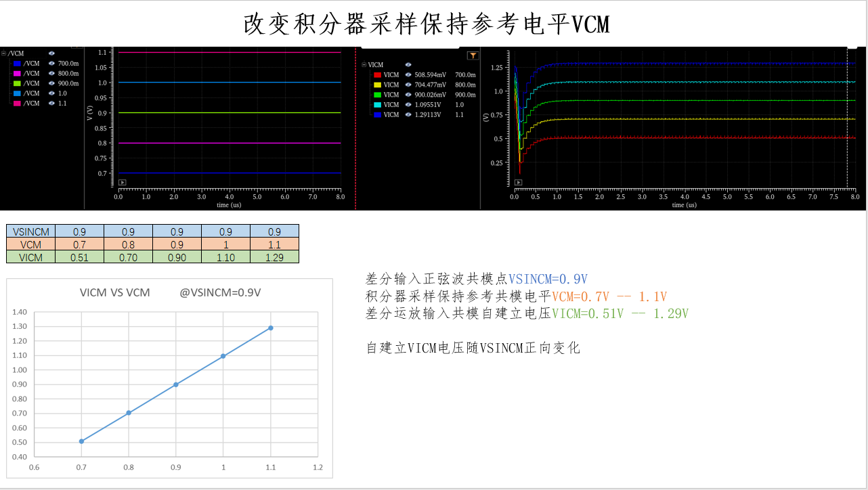Click VCM table cell showing 0.8
The width and height of the screenshot is (868, 490).
click(x=128, y=244)
